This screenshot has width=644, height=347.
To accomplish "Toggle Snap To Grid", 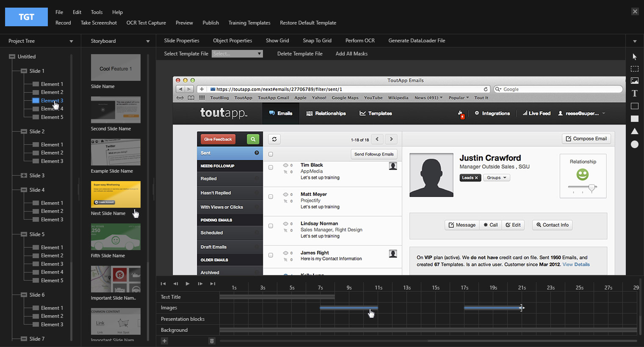I will [317, 41].
